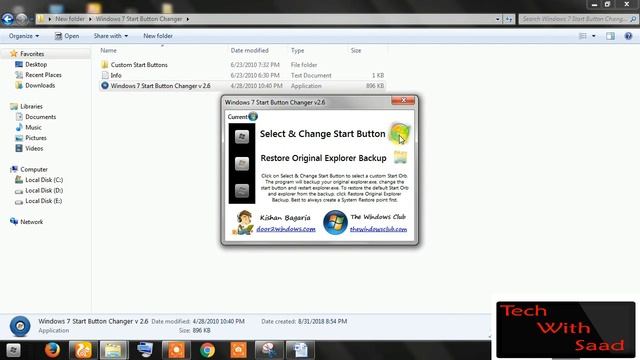Open Downloads in the navigation pane
Image resolution: width=640 pixels, height=360 pixels.
[40, 86]
